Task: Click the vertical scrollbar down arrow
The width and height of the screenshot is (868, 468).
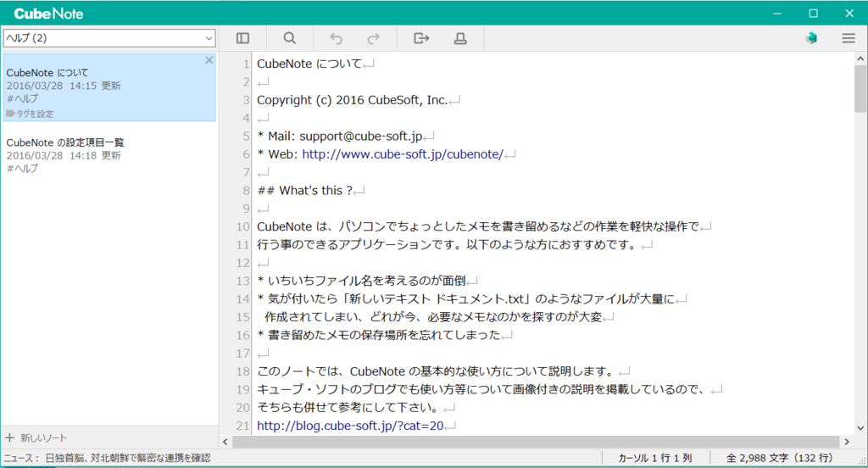Action: 860,427
